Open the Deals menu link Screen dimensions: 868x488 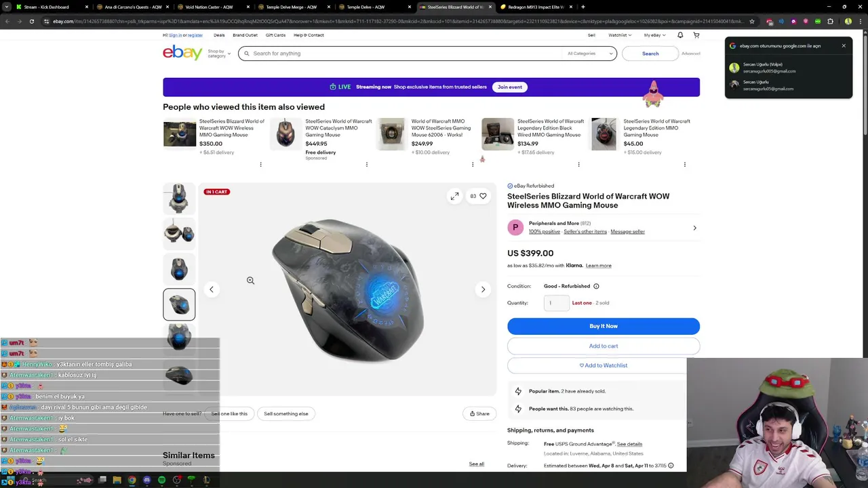pos(219,35)
